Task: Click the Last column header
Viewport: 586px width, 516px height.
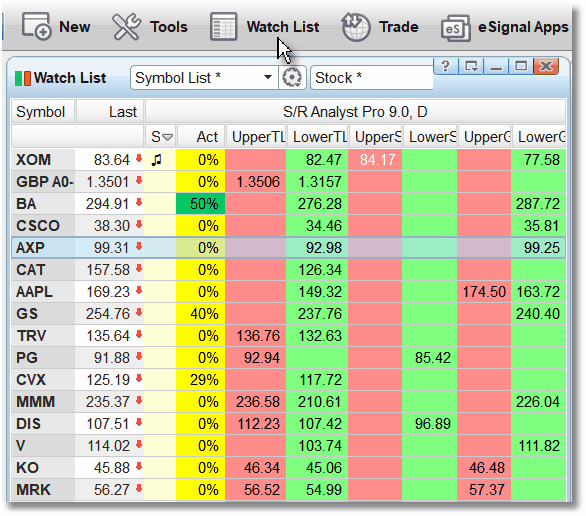Action: [110, 112]
